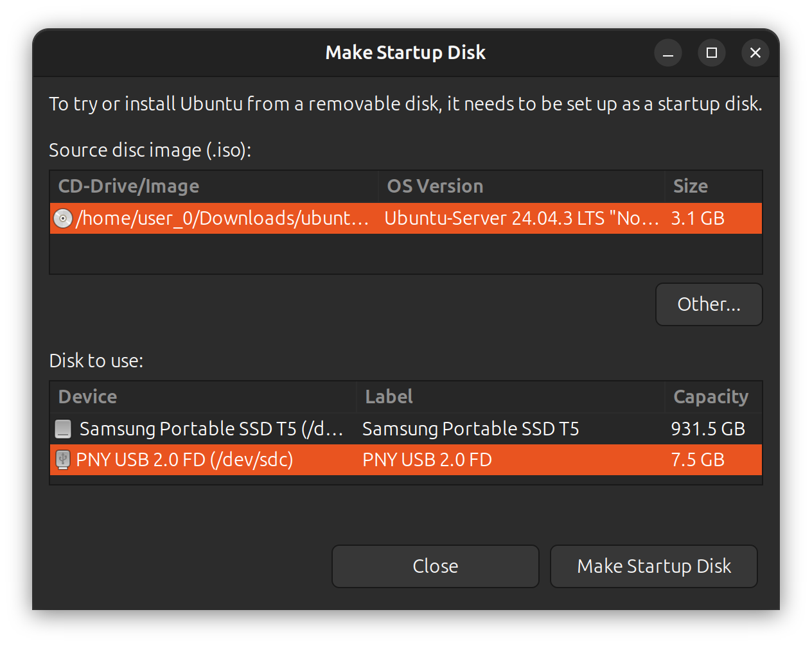Sort disks by the Device column header
The image size is (812, 646).
(x=88, y=397)
